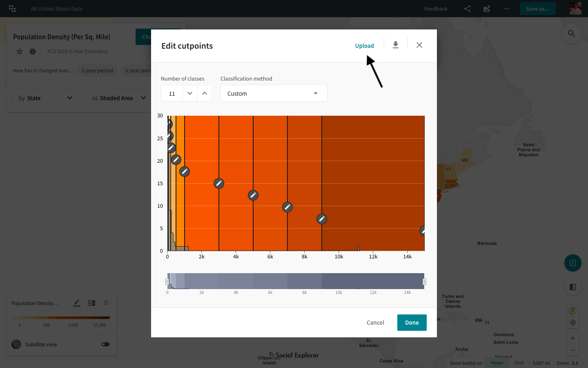Select the 3 year period tab
588x368 pixels.
coord(97,70)
